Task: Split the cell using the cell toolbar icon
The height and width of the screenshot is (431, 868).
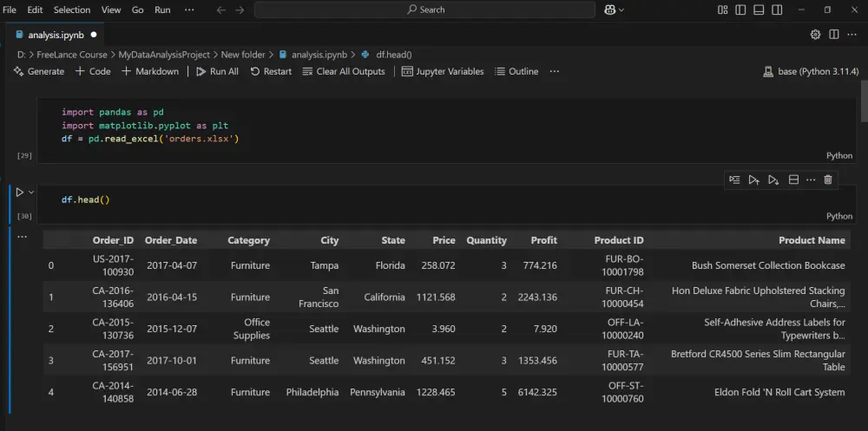Action: point(793,180)
